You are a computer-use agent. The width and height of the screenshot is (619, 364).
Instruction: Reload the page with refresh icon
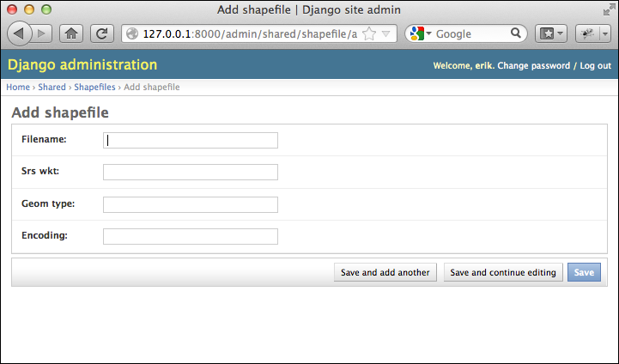coord(102,34)
